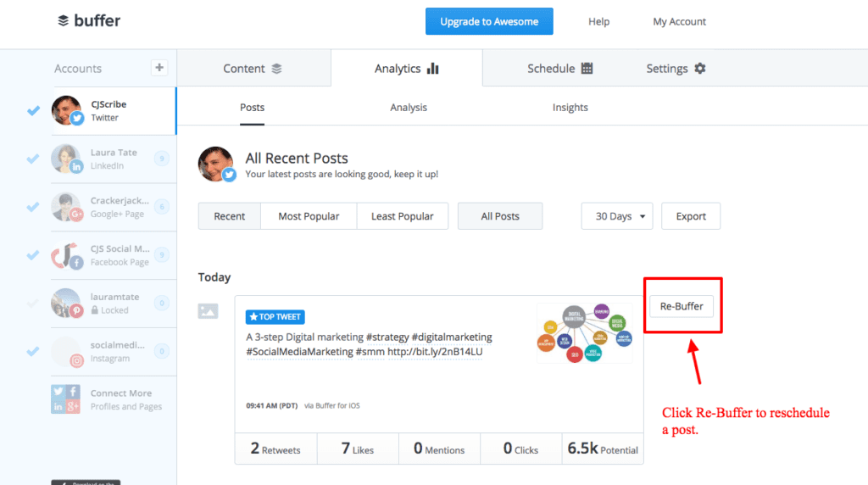Switch to the Schedule tab
Screen dimensions: 868x485
click(559, 68)
